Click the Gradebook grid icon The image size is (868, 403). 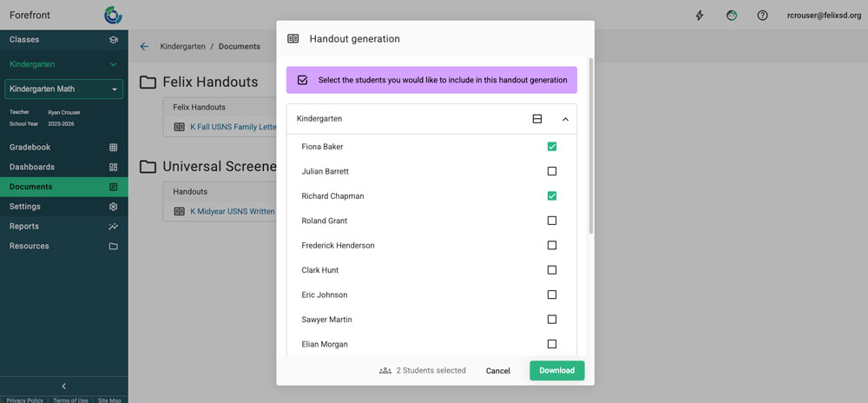[113, 148]
